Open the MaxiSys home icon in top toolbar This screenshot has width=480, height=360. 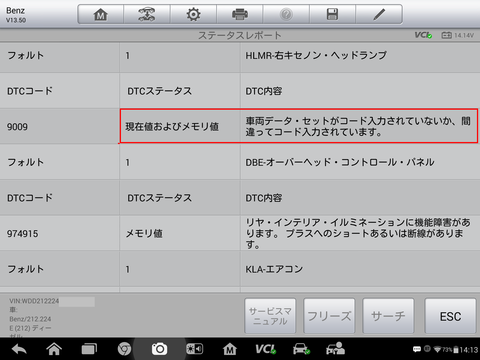click(x=100, y=14)
